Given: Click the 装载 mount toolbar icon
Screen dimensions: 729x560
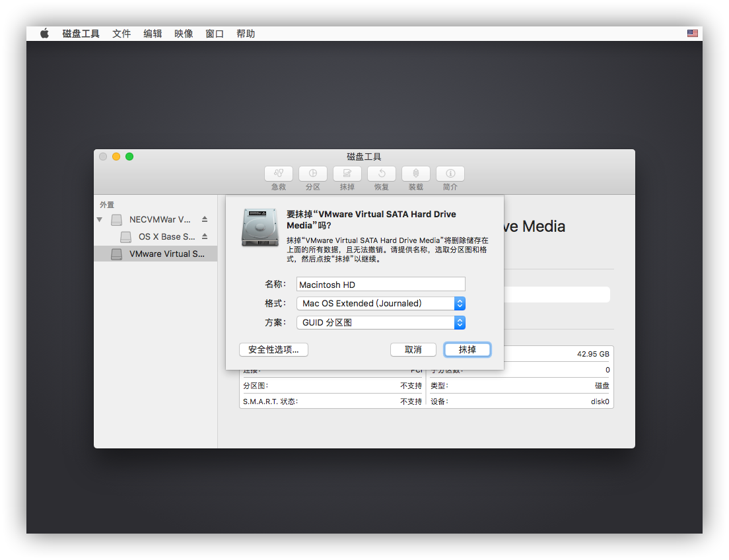Looking at the screenshot, I should click(x=416, y=174).
